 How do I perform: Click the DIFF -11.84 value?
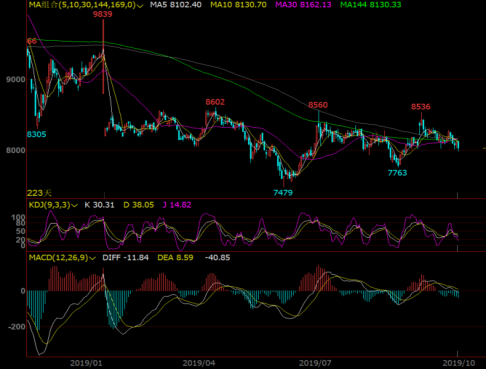click(125, 258)
